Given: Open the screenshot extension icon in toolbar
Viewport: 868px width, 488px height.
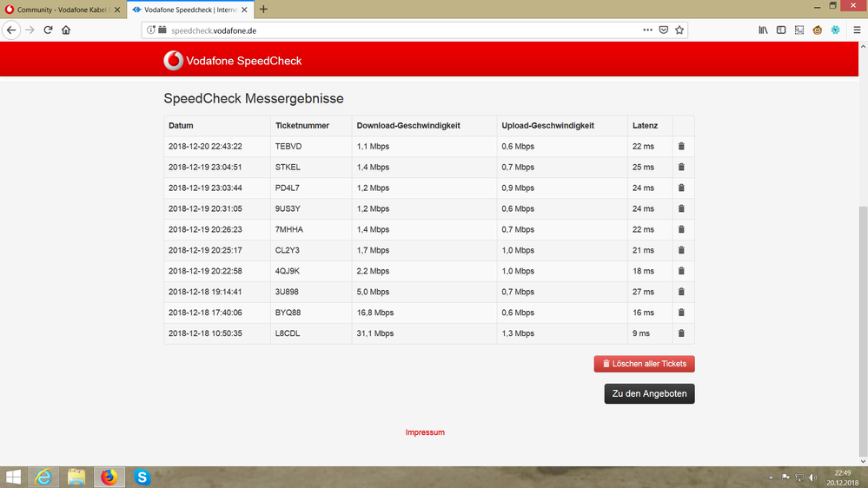Looking at the screenshot, I should point(799,30).
